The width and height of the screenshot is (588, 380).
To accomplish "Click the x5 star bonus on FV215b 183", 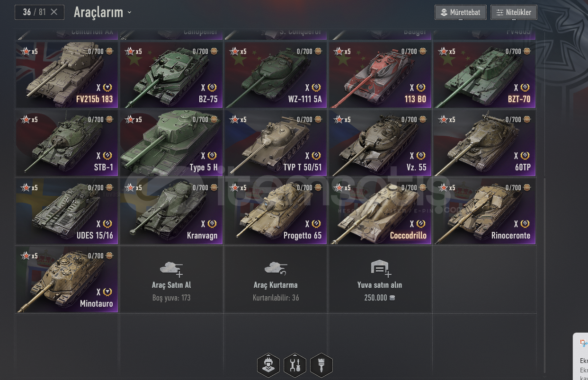I will click(29, 51).
